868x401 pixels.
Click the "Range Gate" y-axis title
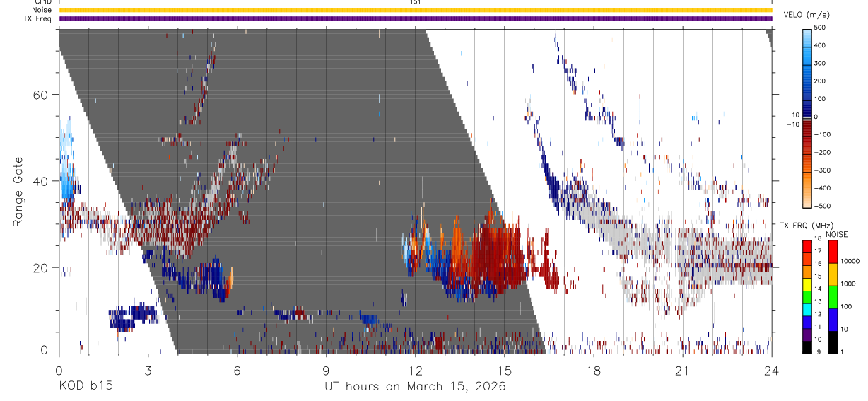click(18, 191)
